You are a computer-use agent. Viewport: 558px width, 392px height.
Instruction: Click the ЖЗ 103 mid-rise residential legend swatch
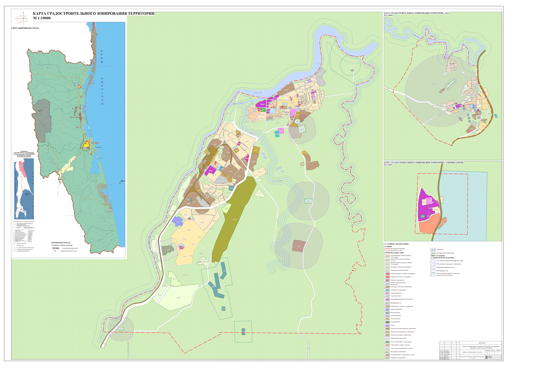387,256
